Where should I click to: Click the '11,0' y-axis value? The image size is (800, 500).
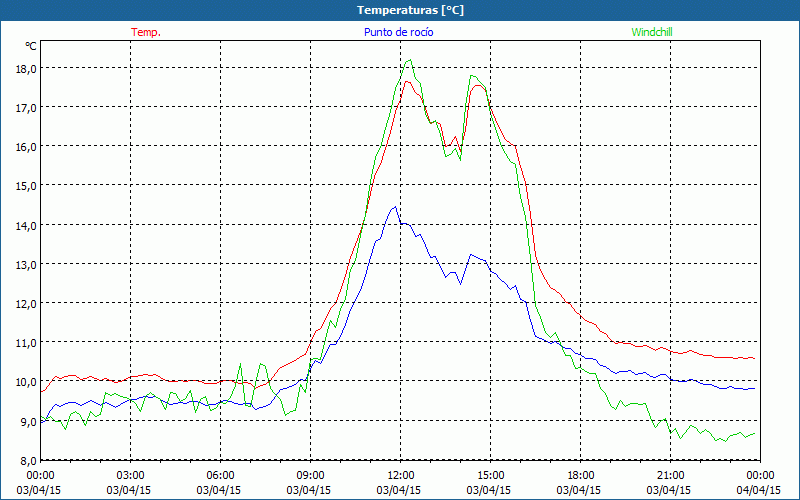(26, 343)
